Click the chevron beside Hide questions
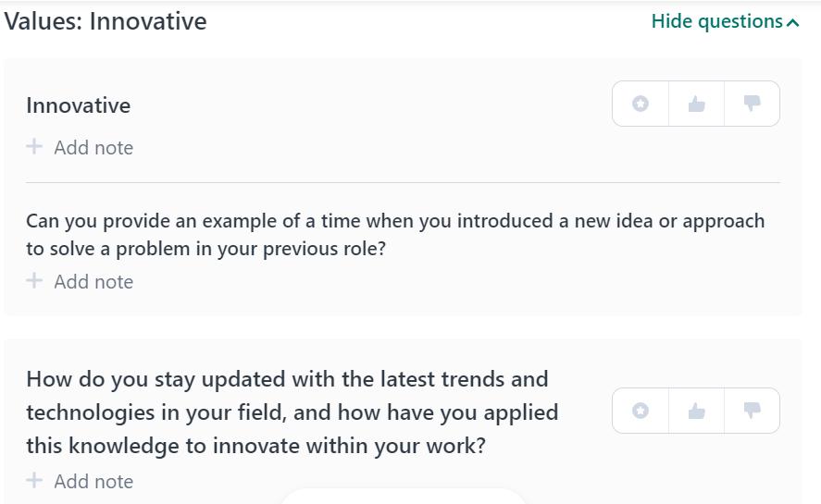 tap(793, 22)
